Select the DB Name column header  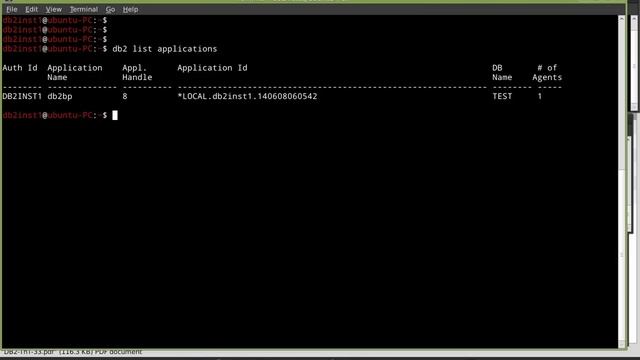click(x=502, y=73)
